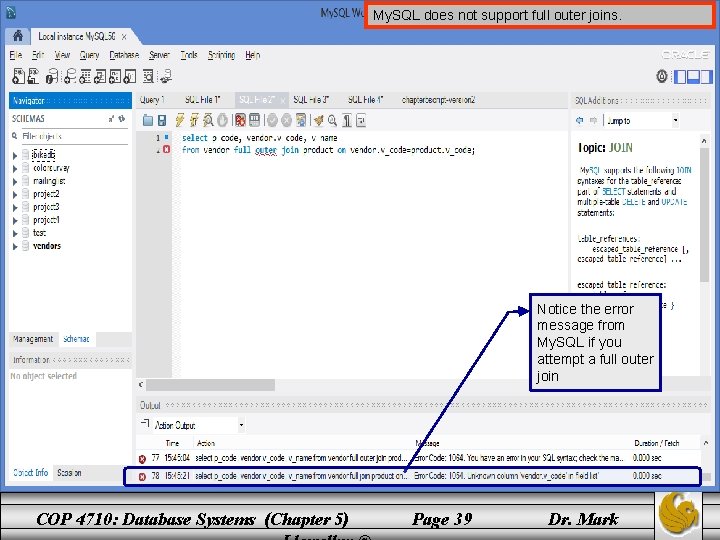Go back in SQL Additions help
720x540 pixels.
(x=579, y=120)
